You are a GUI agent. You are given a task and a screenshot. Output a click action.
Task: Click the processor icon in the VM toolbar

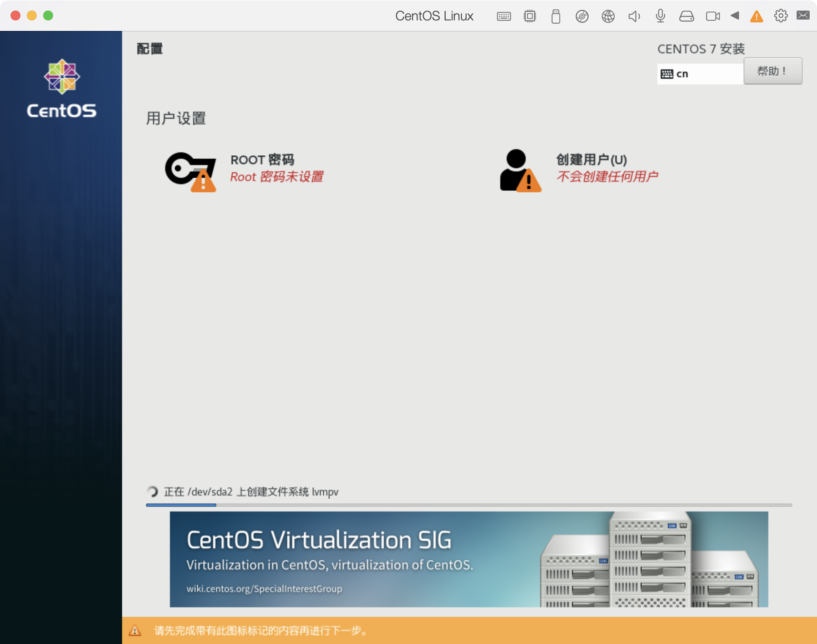point(530,16)
